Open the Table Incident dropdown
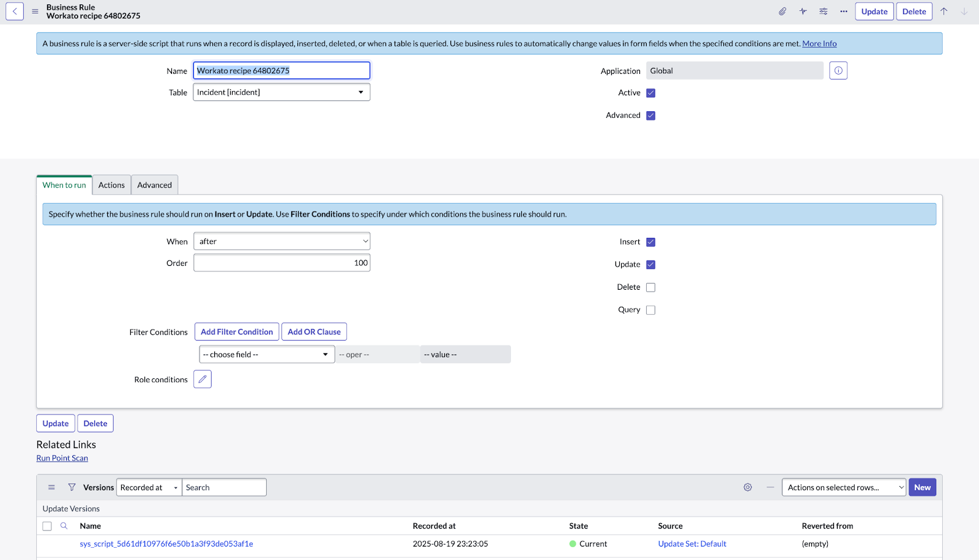979x560 pixels. pyautogui.click(x=281, y=92)
